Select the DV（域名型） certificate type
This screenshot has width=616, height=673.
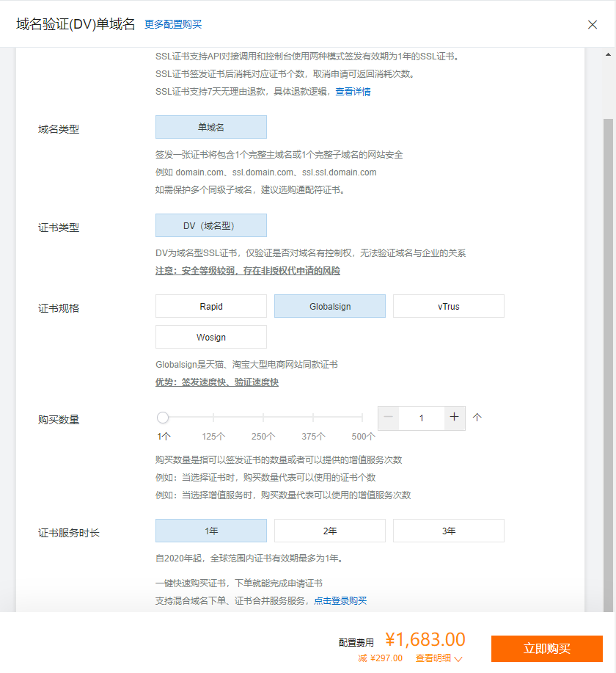(x=211, y=225)
